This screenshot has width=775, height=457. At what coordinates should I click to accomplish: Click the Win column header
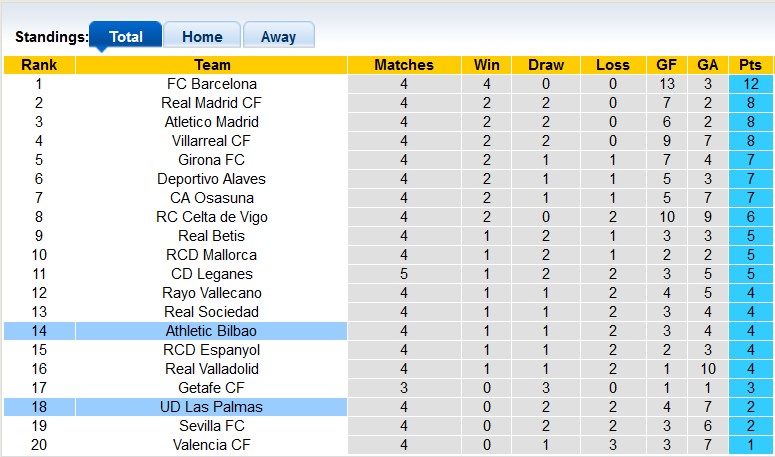click(x=487, y=65)
